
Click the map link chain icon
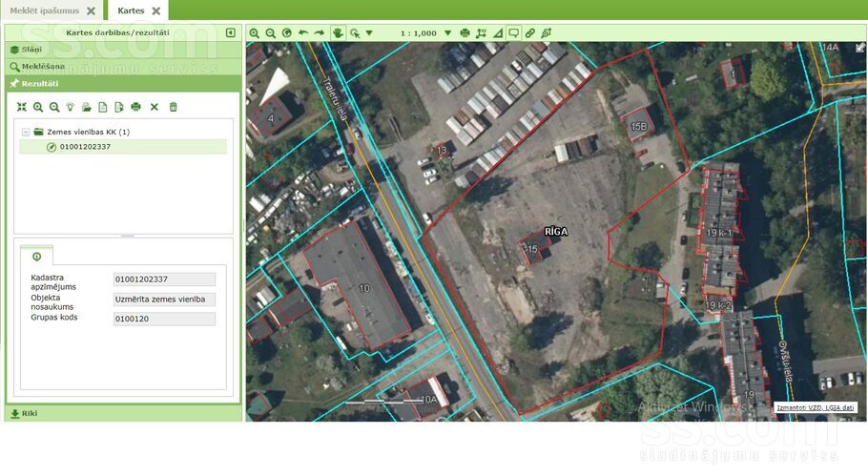pyautogui.click(x=530, y=32)
